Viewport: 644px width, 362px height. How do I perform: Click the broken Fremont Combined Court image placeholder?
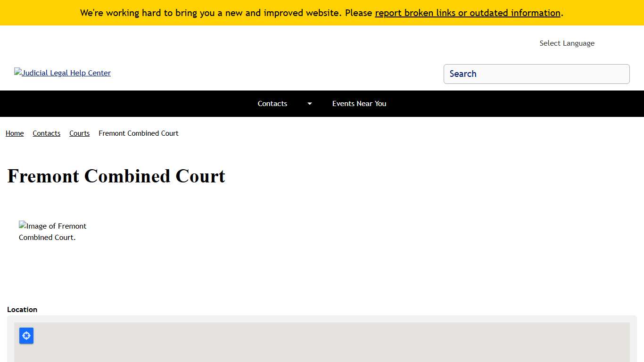[52, 231]
